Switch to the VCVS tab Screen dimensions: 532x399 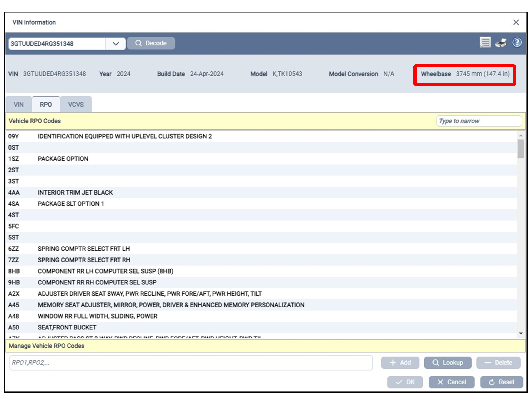[76, 105]
